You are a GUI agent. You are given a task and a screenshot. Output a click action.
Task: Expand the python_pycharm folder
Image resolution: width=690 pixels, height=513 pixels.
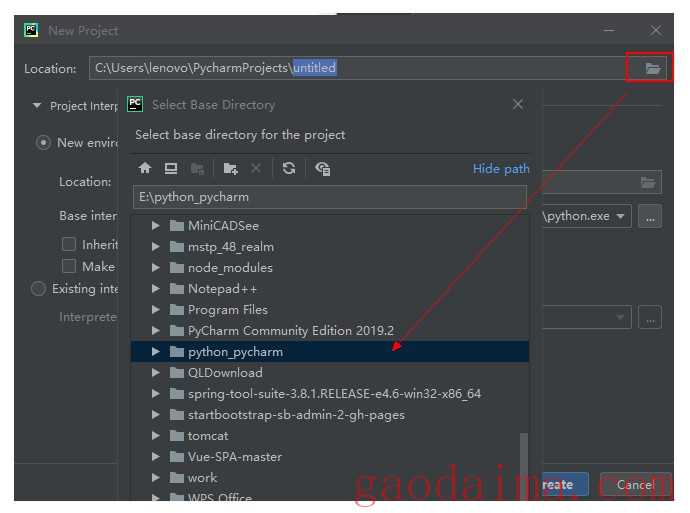point(155,352)
